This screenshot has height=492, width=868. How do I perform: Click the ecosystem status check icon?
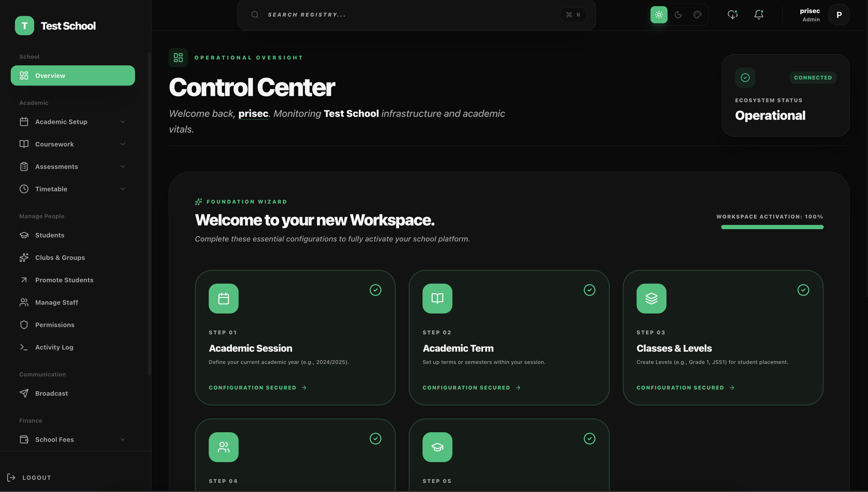[x=745, y=78]
